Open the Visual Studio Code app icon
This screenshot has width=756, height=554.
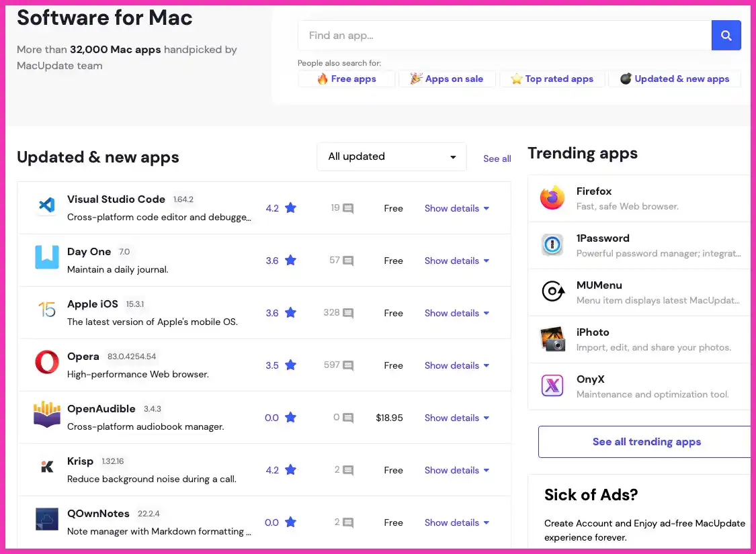pyautogui.click(x=47, y=205)
